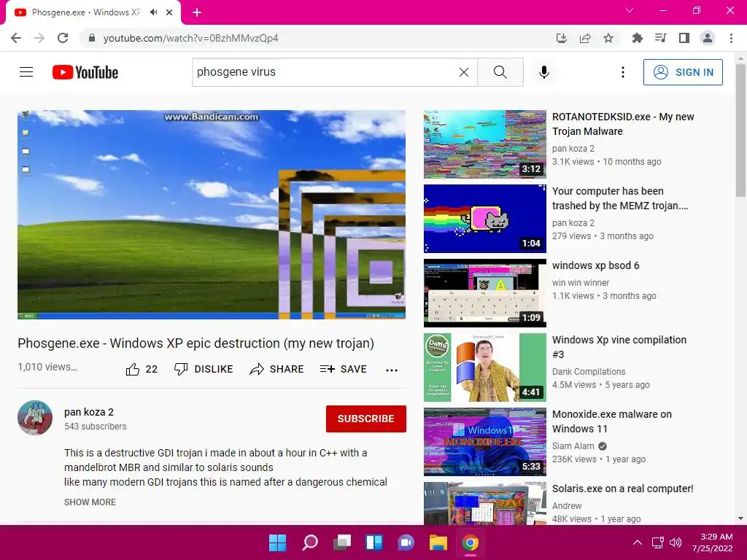
Task: Open Task View on taskbar
Action: point(341,542)
